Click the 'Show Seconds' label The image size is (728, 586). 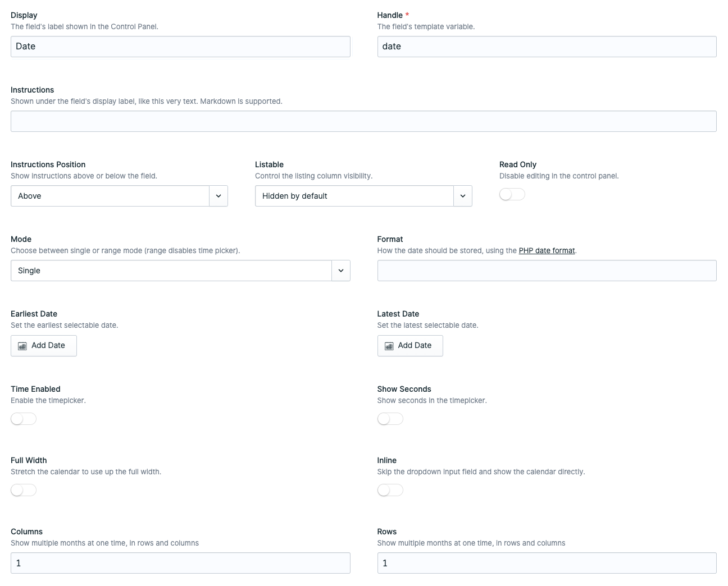point(404,389)
